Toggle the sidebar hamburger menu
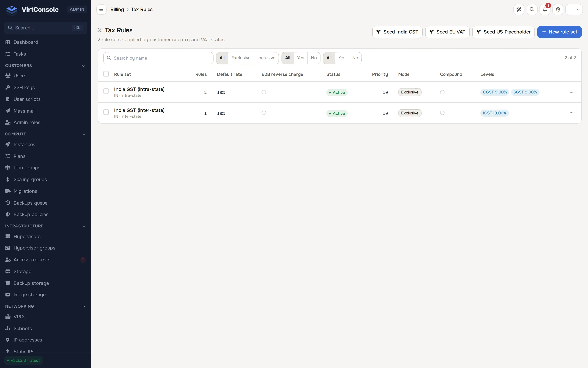The image size is (588, 368). coord(101,10)
